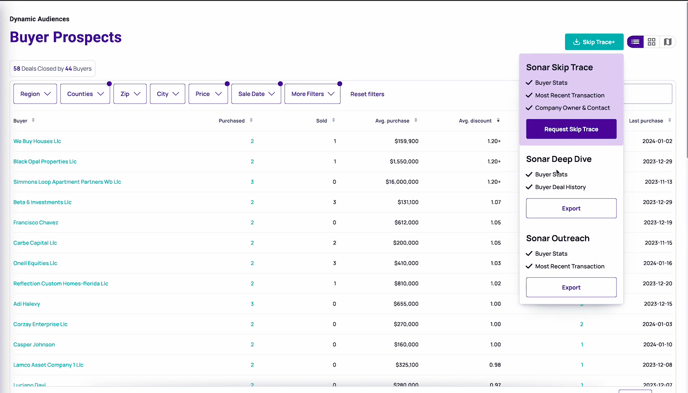Click the Skip Trace+ button

click(594, 42)
